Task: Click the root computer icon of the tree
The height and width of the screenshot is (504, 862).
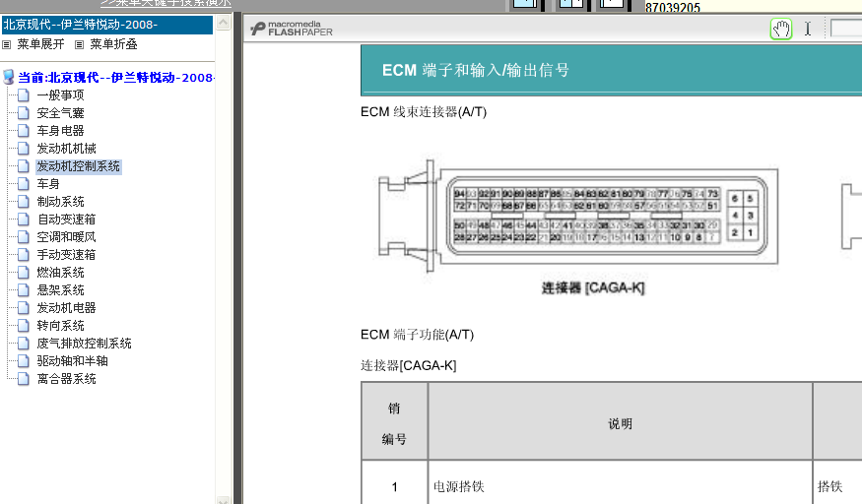Action: click(8, 78)
